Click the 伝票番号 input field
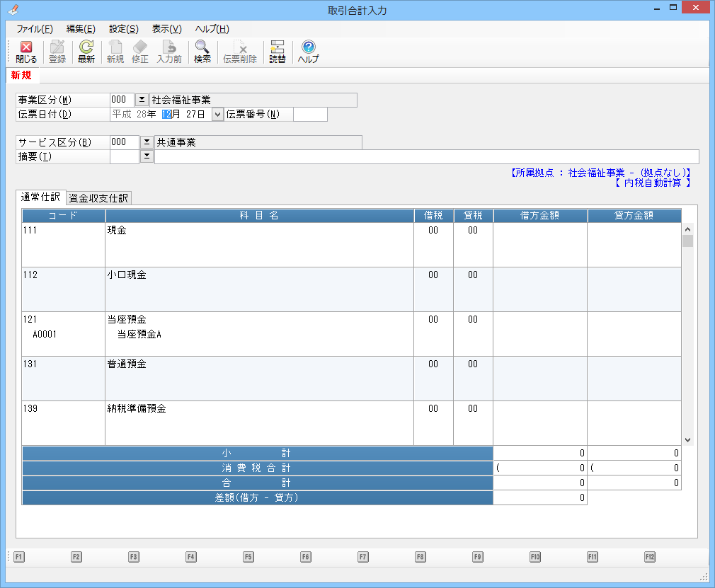 tap(310, 114)
